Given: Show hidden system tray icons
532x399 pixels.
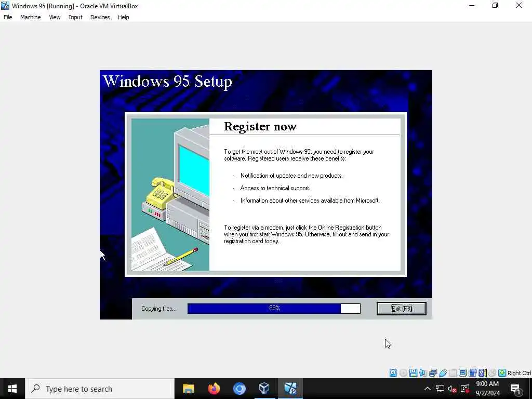Looking at the screenshot, I should click(428, 389).
